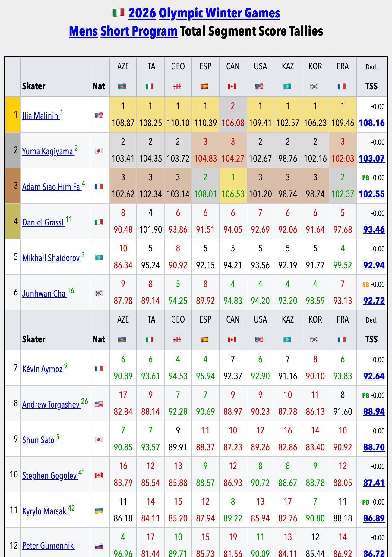Click the South Korea flag in the second header
The width and height of the screenshot is (392, 557).
[314, 340]
